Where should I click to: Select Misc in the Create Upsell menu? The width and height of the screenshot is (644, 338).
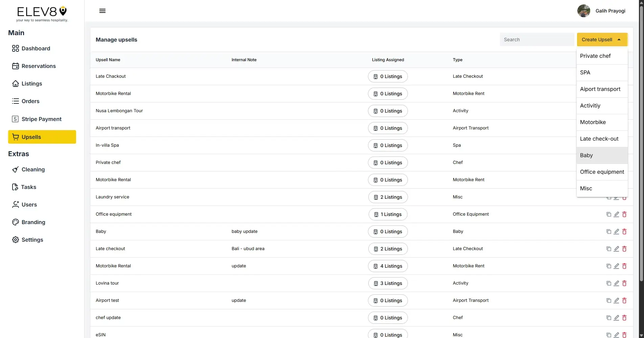[586, 188]
